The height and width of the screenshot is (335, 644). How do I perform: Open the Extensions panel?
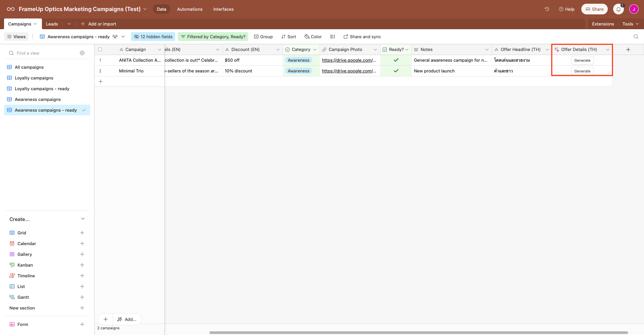tap(603, 24)
